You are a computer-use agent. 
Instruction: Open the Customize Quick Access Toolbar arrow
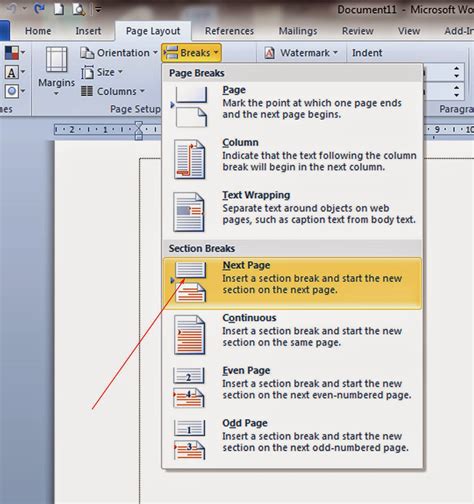click(x=98, y=10)
